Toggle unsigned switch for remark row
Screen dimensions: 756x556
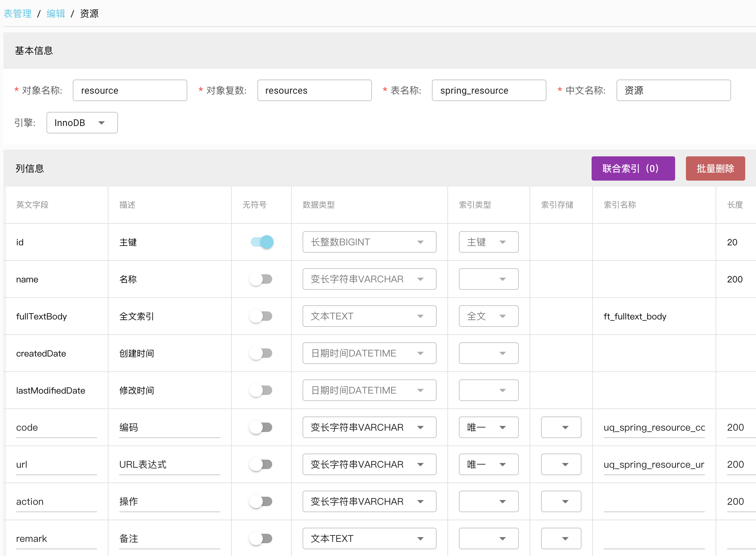261,538
